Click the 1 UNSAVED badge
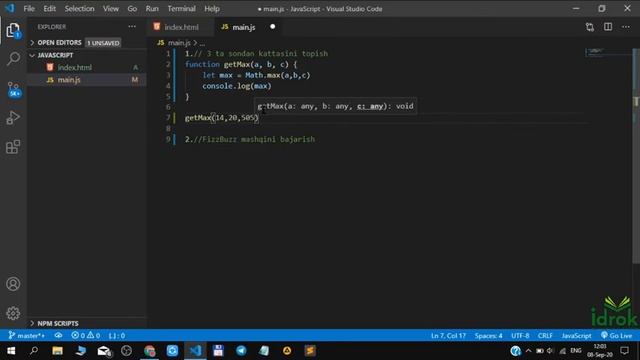The height and width of the screenshot is (360, 640). [x=103, y=43]
